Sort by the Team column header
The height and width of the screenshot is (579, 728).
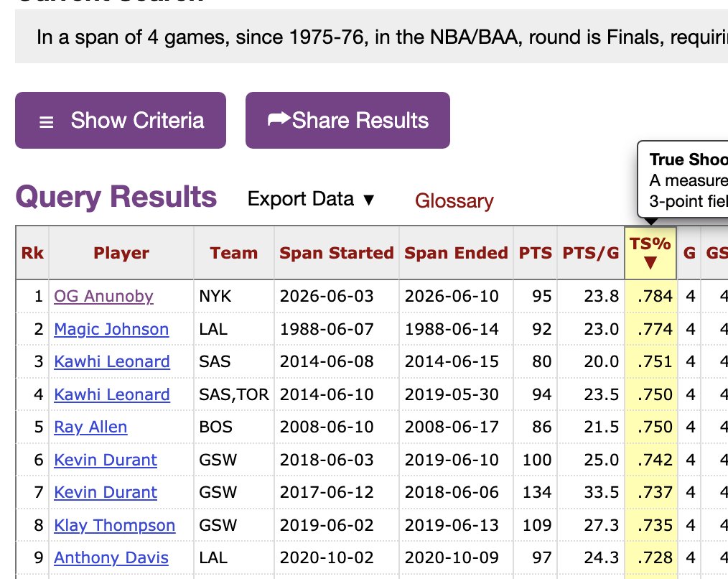tap(233, 253)
